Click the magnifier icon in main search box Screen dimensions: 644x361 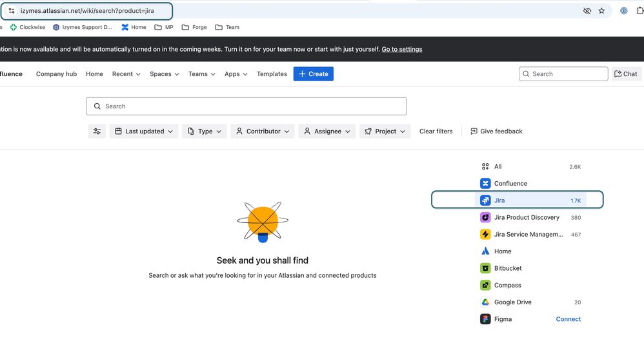click(x=97, y=106)
